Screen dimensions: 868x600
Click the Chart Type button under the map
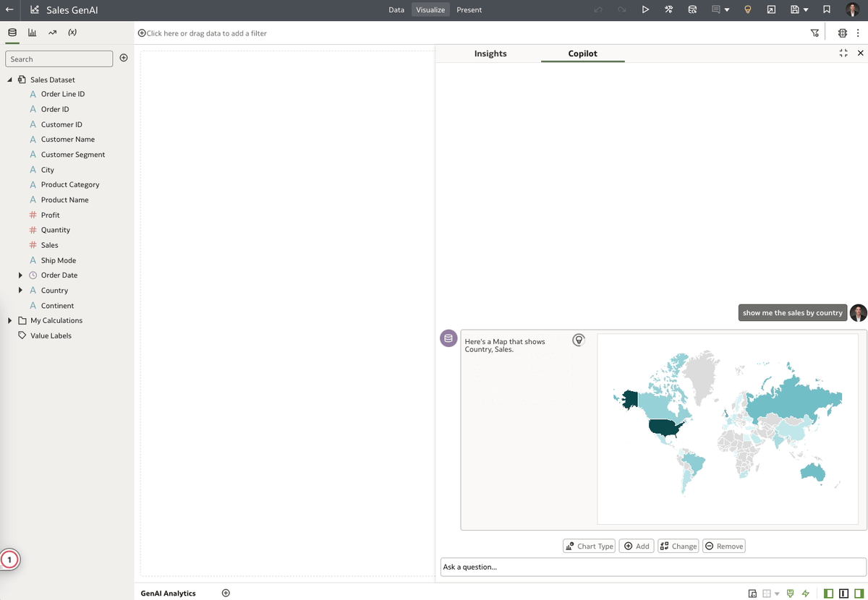click(x=589, y=546)
